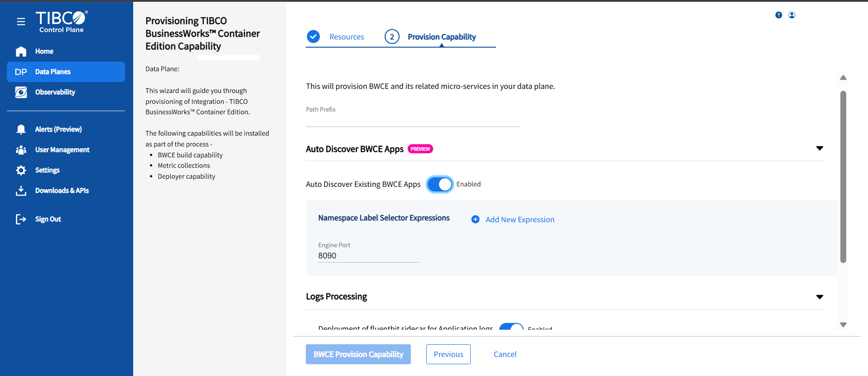Viewport: 868px width, 376px height.
Task: Open the User Management icon
Action: (x=21, y=150)
